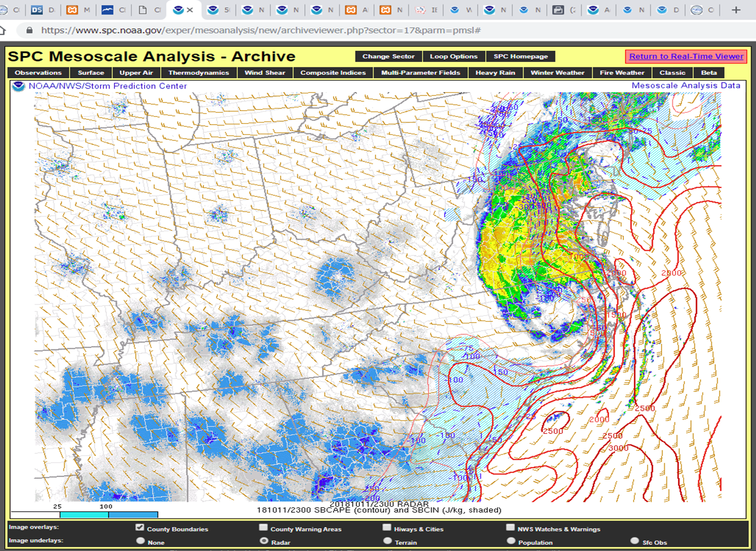This screenshot has width=756, height=551.
Task: Select the None underlay radio button
Action: click(x=140, y=541)
